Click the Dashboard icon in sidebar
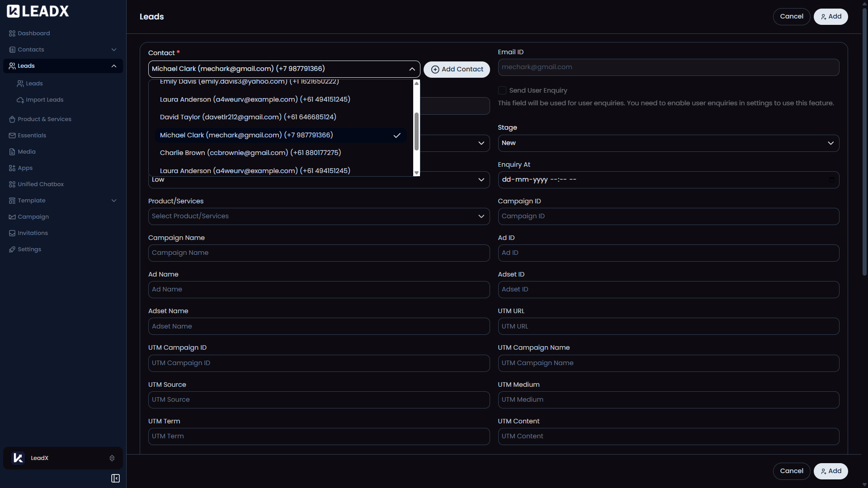The height and width of the screenshot is (488, 868). tap(12, 33)
